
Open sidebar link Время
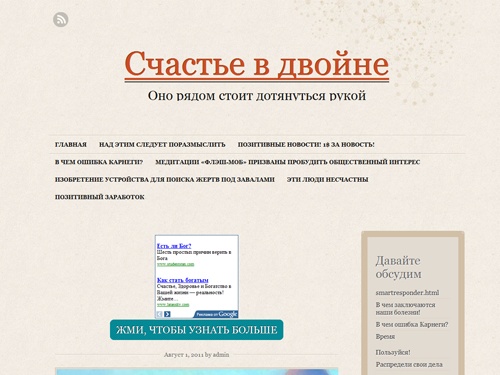(x=385, y=337)
